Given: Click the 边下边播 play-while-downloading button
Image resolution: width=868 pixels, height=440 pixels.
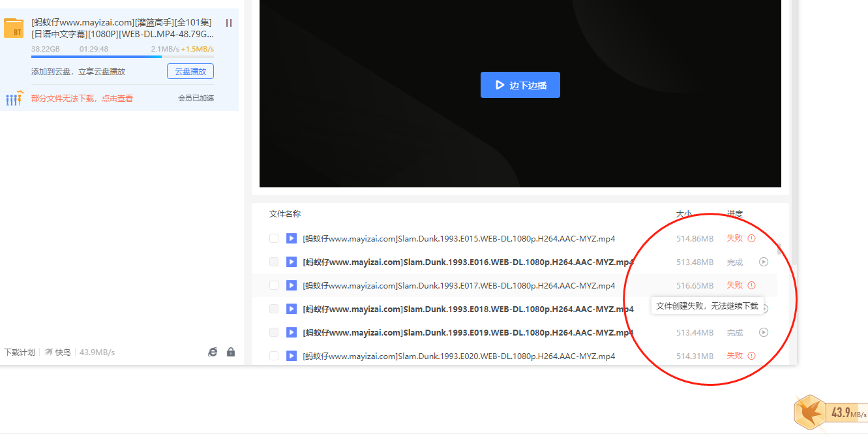Looking at the screenshot, I should click(x=520, y=85).
